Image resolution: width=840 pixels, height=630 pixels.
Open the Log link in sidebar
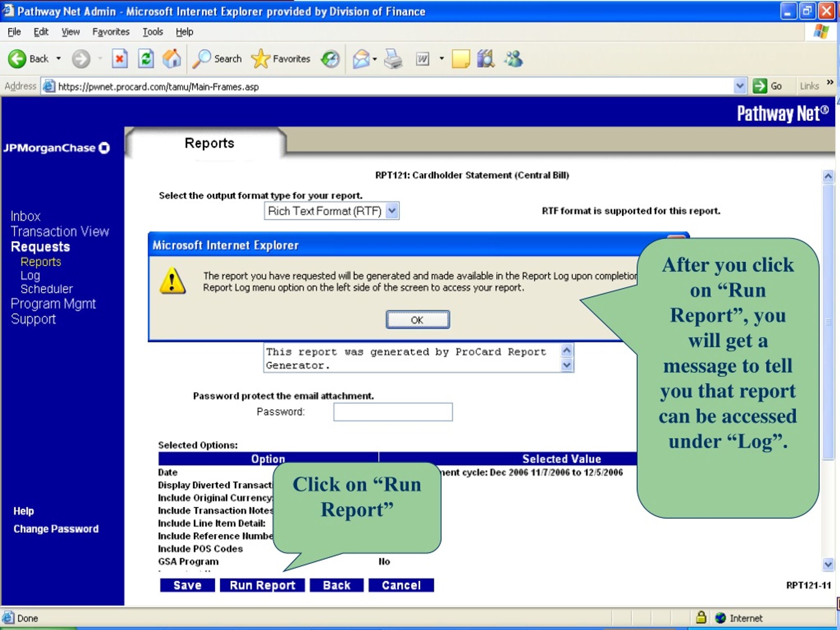(31, 275)
